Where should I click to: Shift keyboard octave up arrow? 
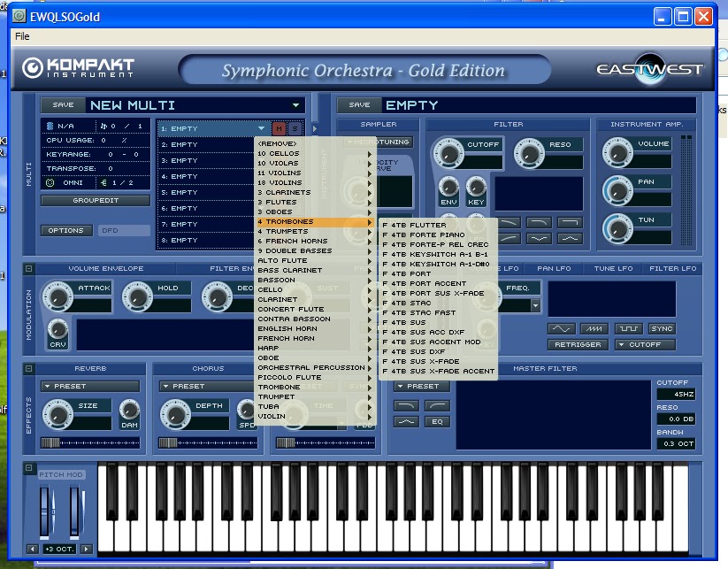coord(87,549)
